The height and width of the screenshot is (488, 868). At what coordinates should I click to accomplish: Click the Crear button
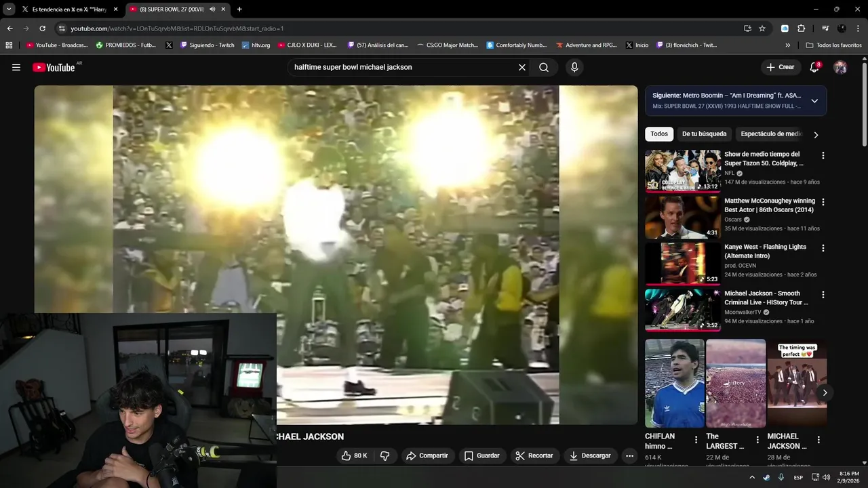781,67
